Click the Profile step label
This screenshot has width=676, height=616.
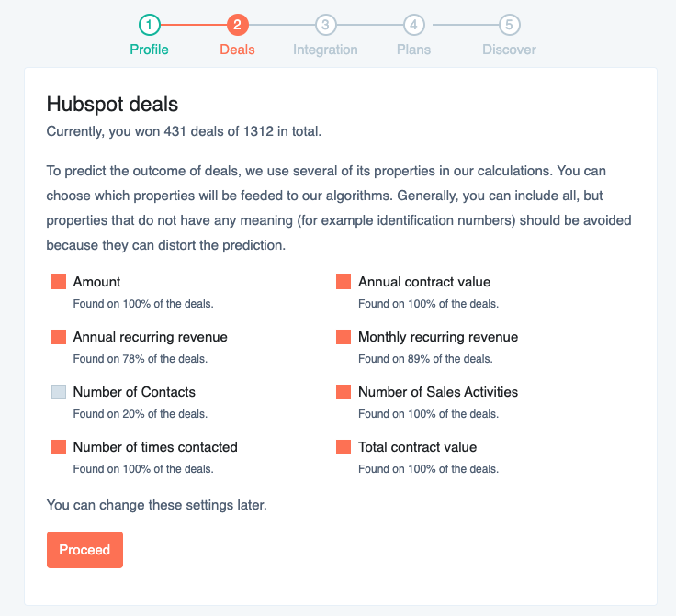point(149,50)
